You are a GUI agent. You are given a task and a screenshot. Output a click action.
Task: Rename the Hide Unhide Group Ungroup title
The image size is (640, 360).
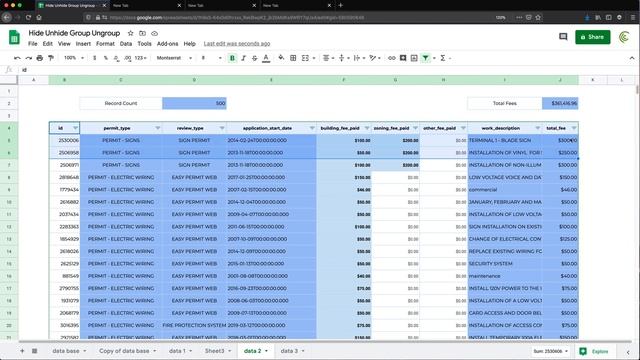(x=74, y=33)
